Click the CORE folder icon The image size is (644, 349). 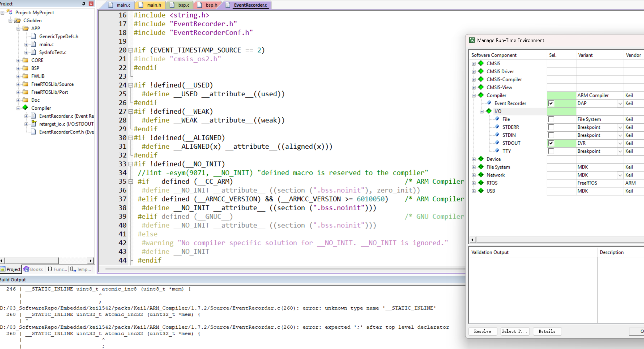pos(25,60)
